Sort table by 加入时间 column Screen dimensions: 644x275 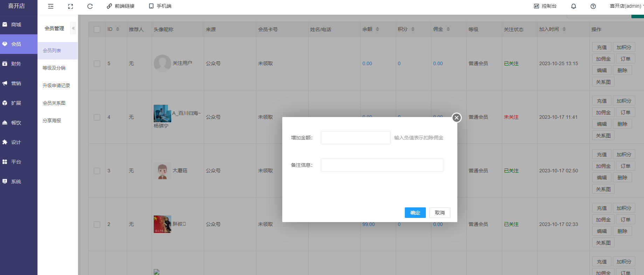point(564,29)
